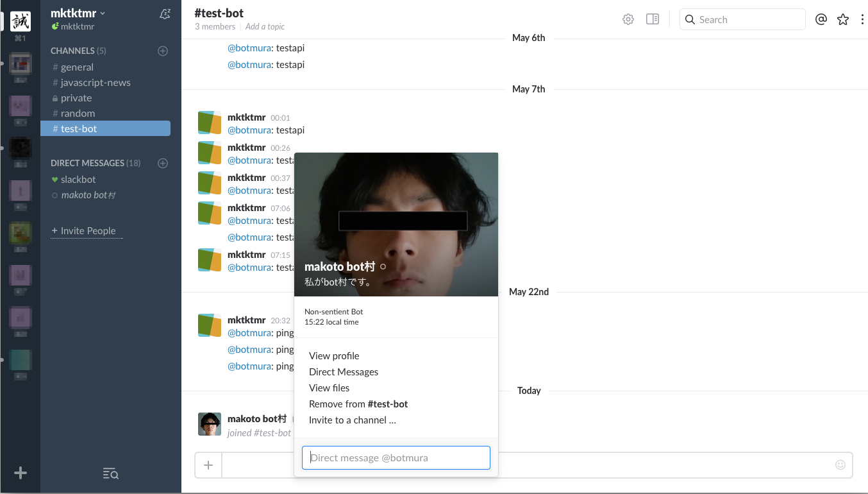Click mktktmr avatar at 20:32 message

tap(210, 325)
